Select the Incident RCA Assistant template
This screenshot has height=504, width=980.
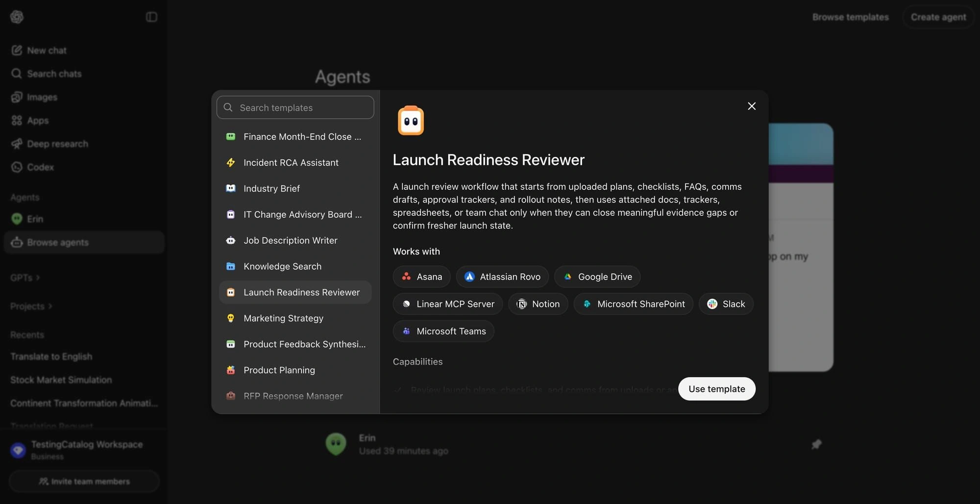[295, 162]
